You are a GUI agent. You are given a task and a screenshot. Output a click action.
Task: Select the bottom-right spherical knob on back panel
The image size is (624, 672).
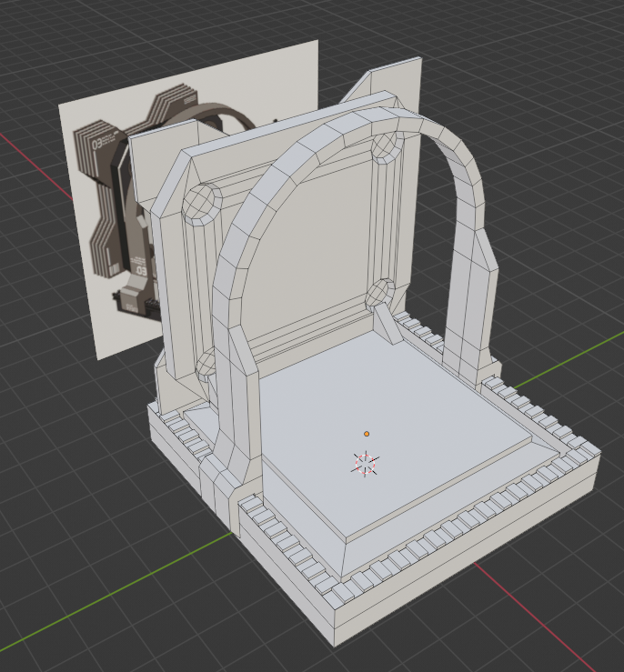coord(380,295)
